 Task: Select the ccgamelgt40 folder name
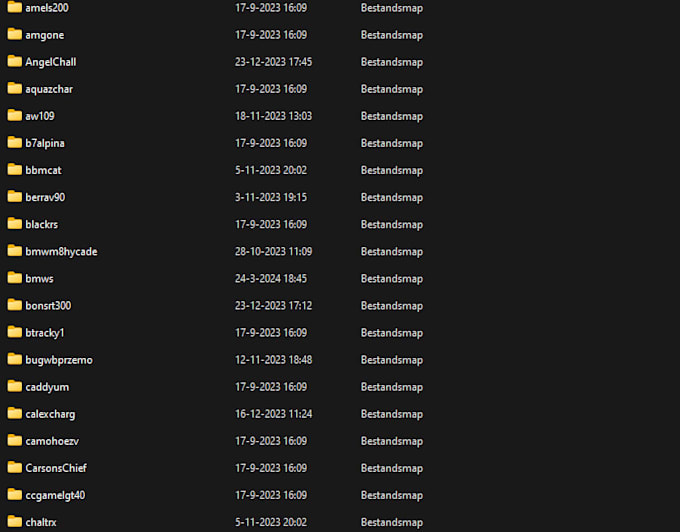point(55,494)
